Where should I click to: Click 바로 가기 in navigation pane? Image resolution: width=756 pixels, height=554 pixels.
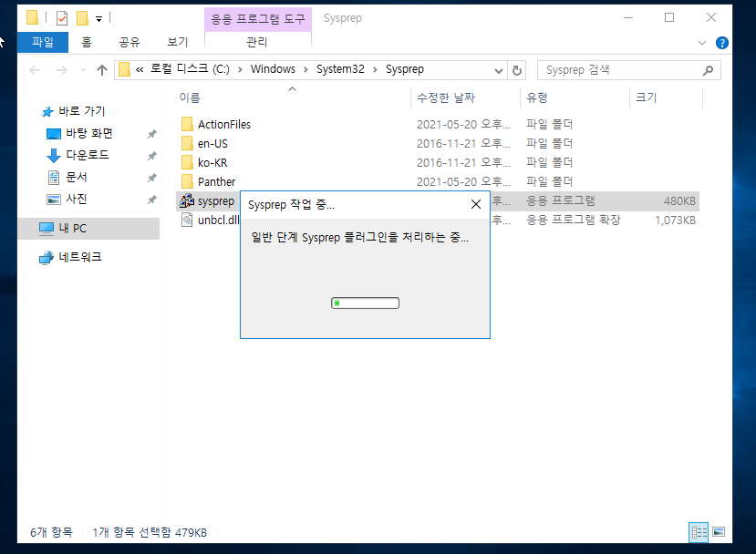pos(81,111)
